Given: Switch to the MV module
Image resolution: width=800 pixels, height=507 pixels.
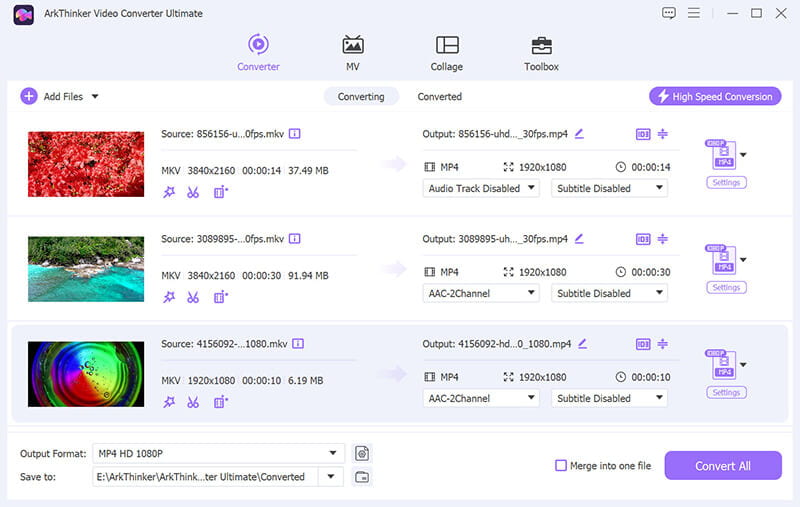Looking at the screenshot, I should pos(353,53).
